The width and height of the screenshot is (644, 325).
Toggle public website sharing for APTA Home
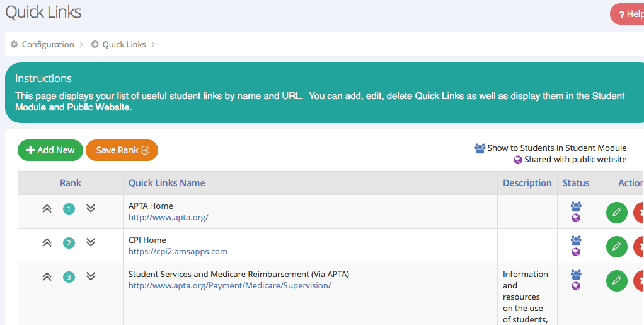pyautogui.click(x=576, y=218)
